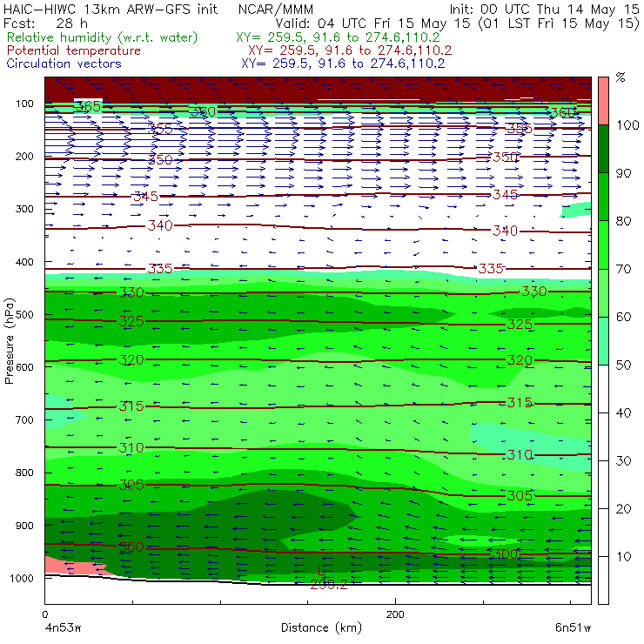Screen dimensions: 644x644
Task: Click the '40' colorbar percentage label
Action: point(623,413)
